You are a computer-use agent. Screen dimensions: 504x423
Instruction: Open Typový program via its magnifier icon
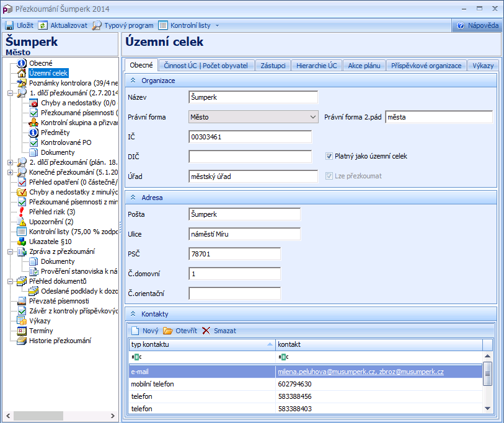click(97, 25)
